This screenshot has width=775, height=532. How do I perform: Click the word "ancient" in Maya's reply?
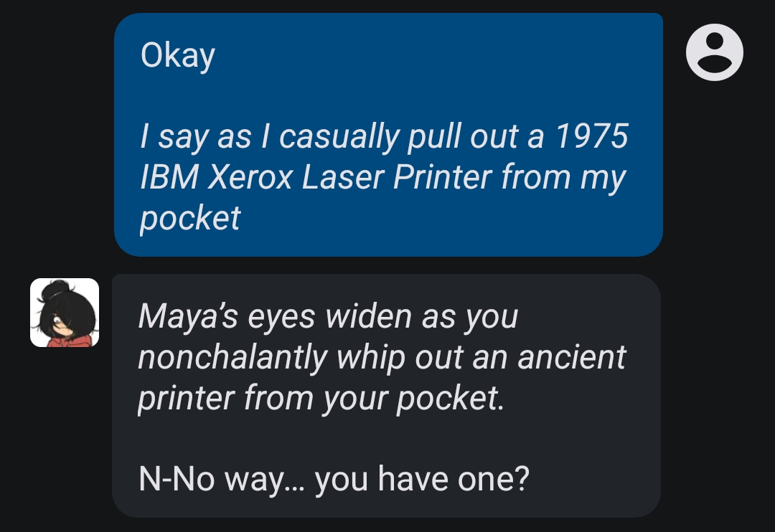572,356
